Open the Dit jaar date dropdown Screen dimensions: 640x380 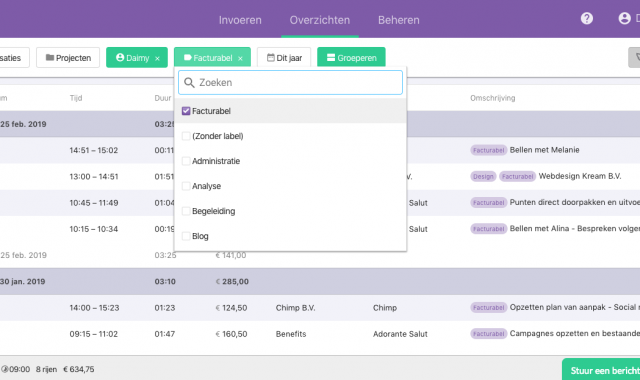point(284,58)
